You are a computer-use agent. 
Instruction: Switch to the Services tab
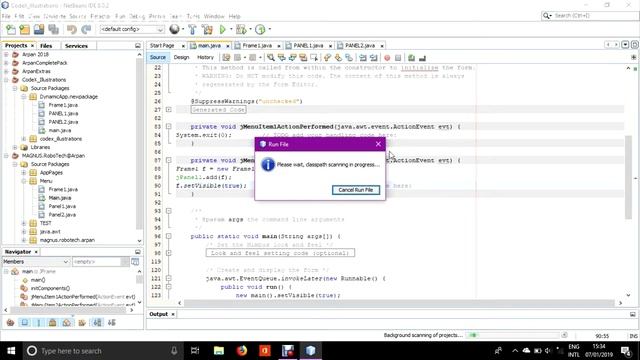76,46
